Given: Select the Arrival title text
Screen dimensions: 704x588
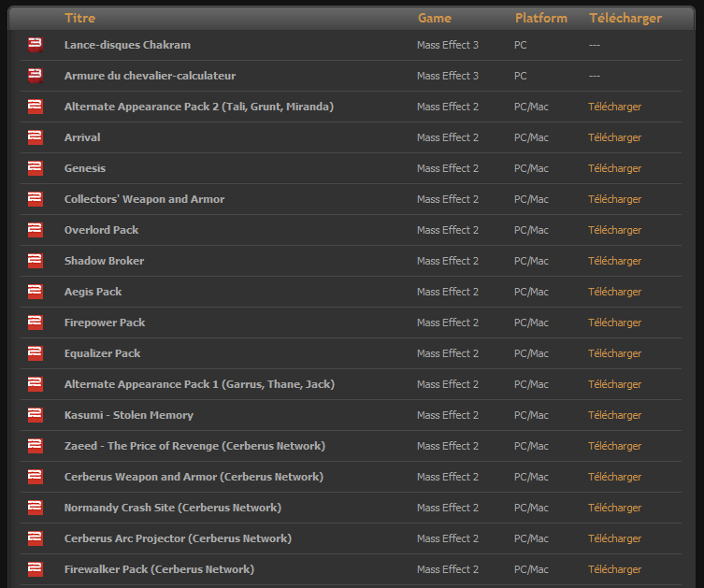Looking at the screenshot, I should tap(82, 137).
